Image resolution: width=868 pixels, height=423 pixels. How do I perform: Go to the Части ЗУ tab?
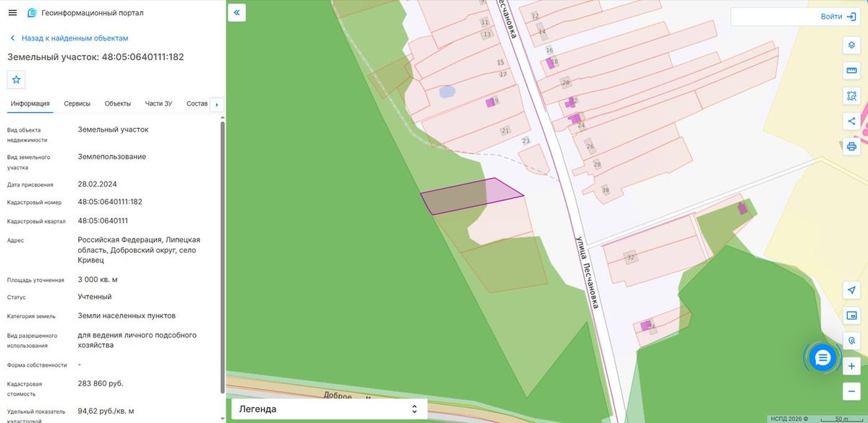click(x=158, y=103)
